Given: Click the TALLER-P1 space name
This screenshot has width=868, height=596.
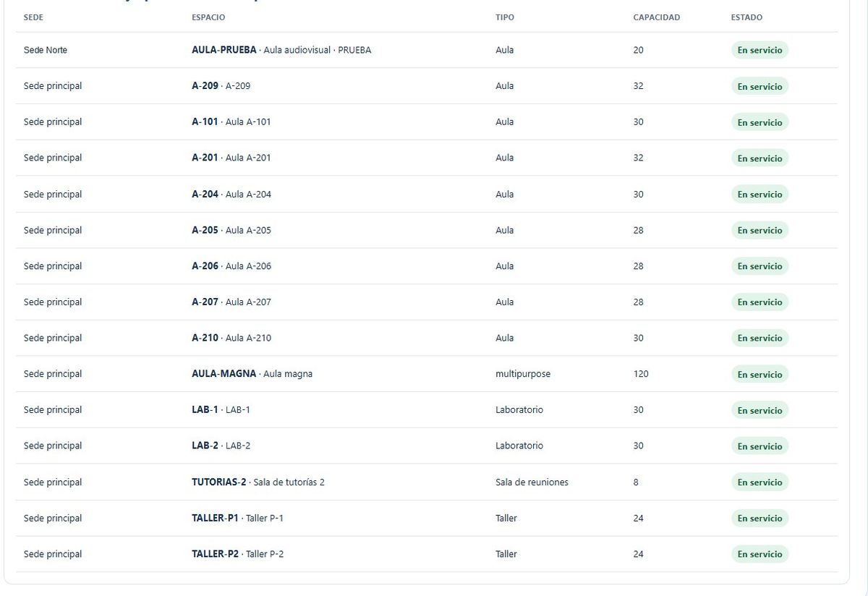Looking at the screenshot, I should 215,518.
